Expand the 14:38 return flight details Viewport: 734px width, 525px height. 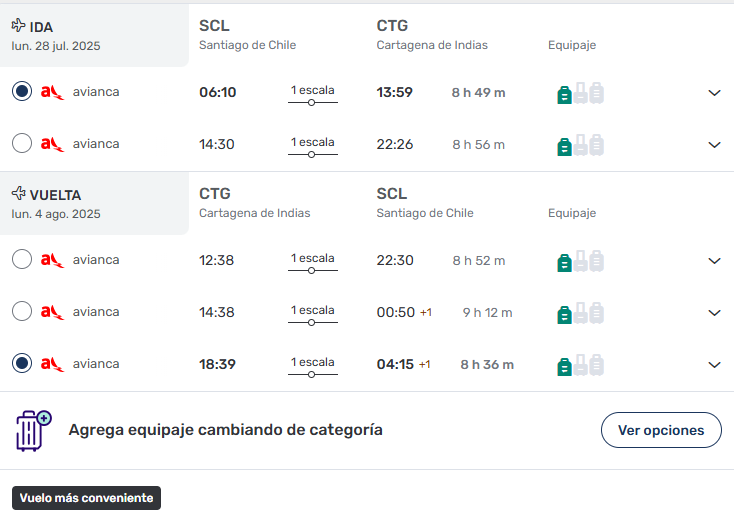pyautogui.click(x=714, y=313)
